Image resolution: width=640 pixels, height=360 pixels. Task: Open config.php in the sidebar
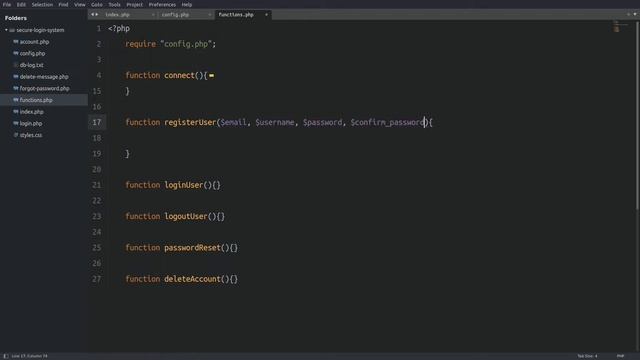tap(32, 53)
